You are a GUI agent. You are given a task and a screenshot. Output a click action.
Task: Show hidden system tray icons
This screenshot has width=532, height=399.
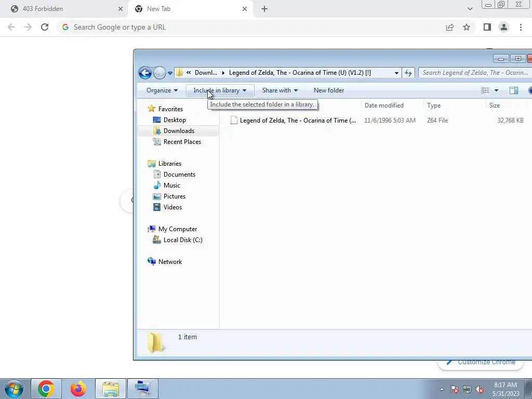[x=442, y=389]
